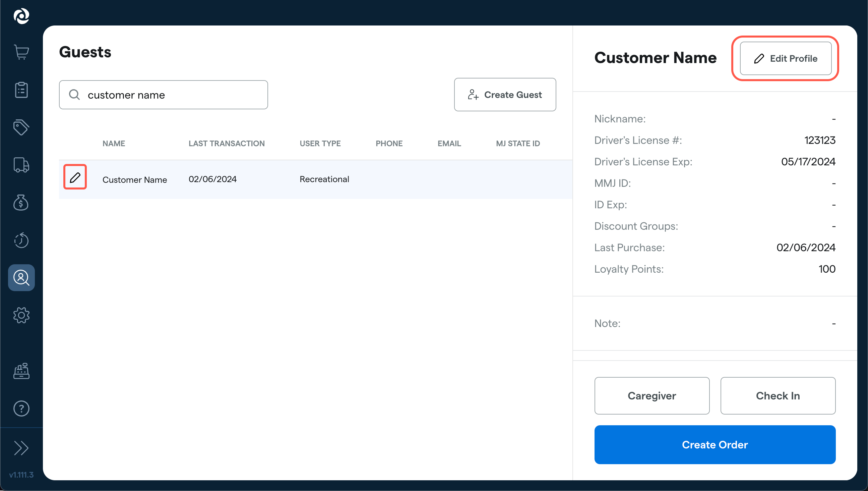Click the pencil icon beside Customer Name row
Image resolution: width=868 pixels, height=491 pixels.
pyautogui.click(x=75, y=177)
